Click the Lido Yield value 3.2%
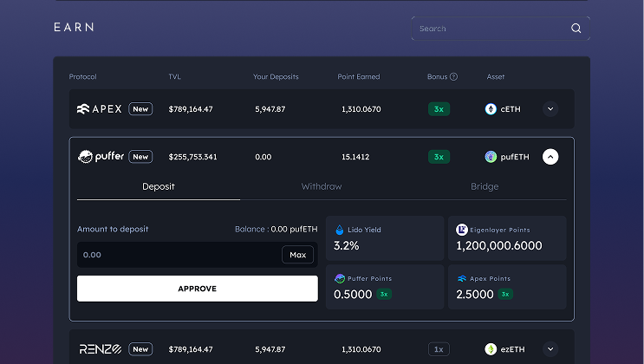 pos(346,245)
